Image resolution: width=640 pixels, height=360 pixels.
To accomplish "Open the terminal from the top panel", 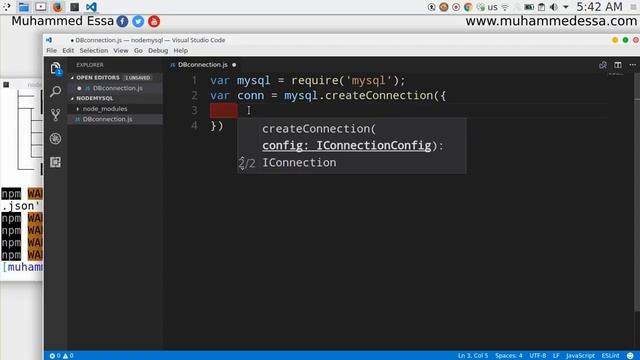I will [x=74, y=7].
